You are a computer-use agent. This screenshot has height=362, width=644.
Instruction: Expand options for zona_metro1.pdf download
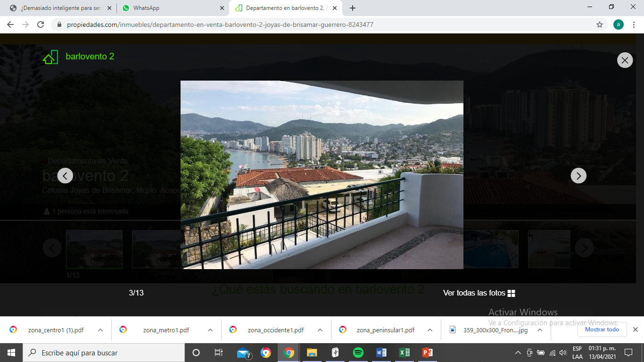tap(210, 330)
